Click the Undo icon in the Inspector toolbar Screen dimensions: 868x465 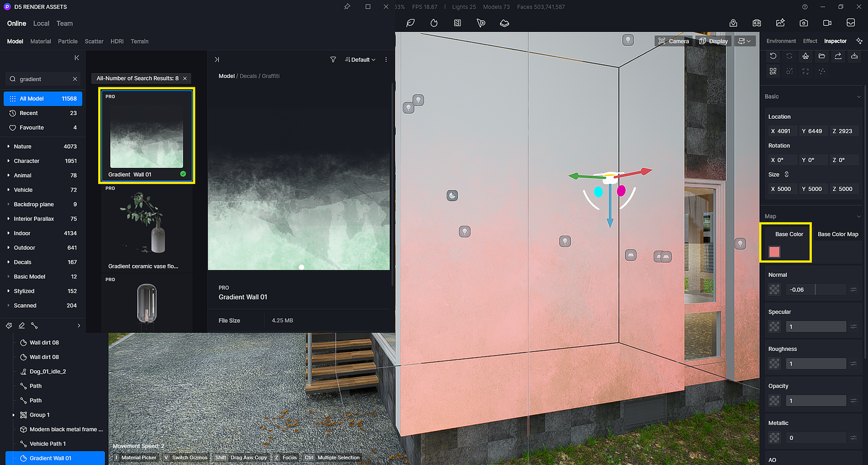(x=772, y=56)
